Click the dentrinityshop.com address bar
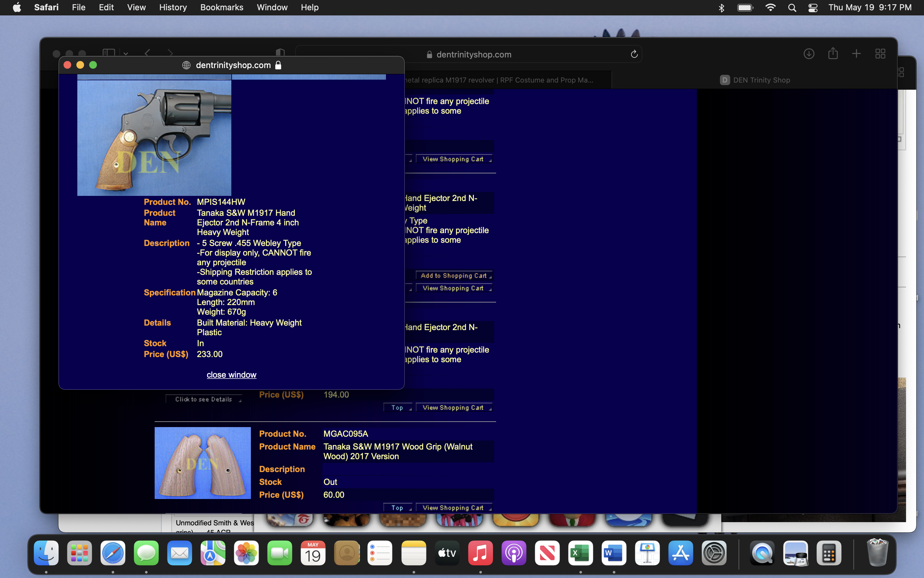 click(x=468, y=54)
